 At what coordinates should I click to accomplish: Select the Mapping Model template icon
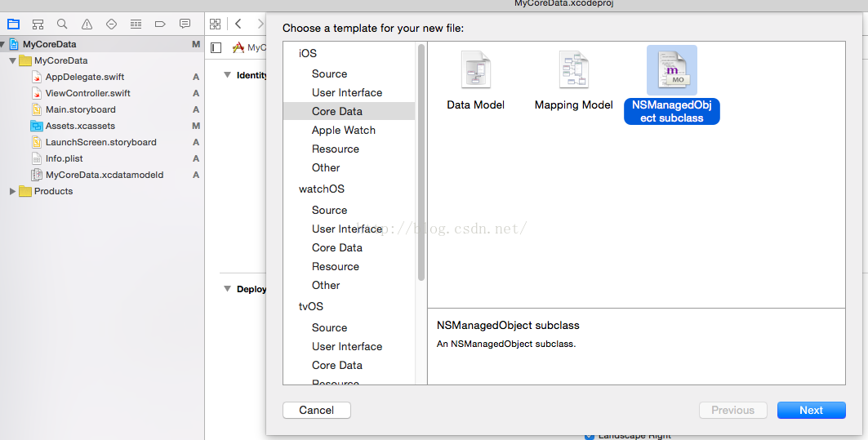(x=573, y=69)
